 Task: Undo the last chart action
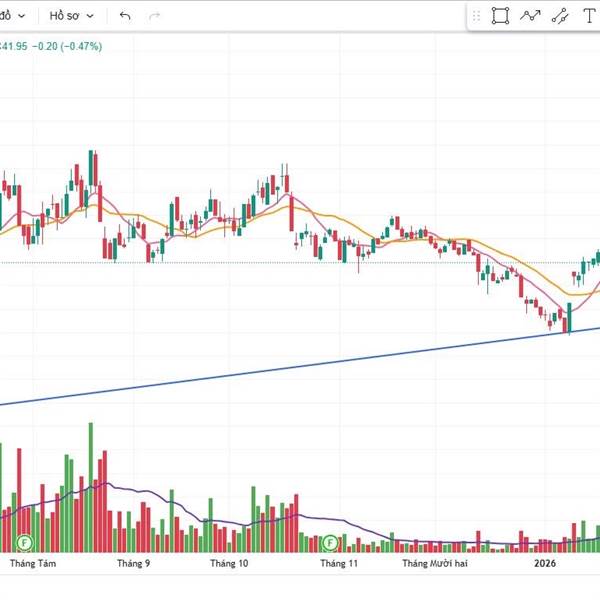[x=125, y=16]
